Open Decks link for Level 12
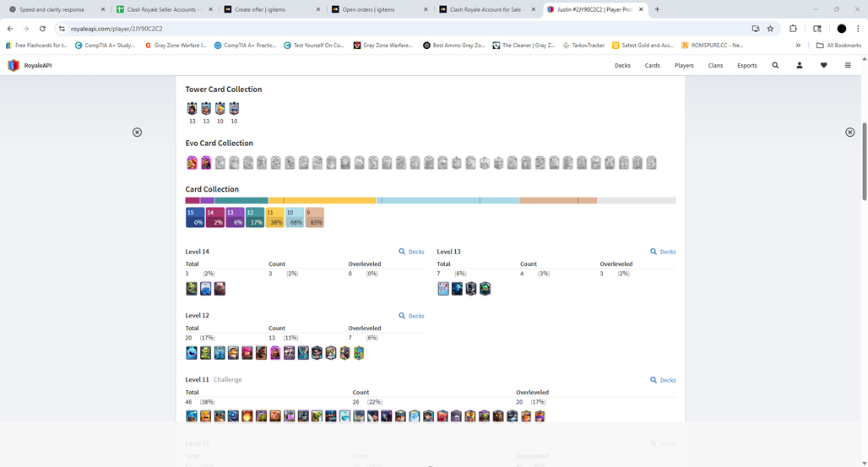Screen dimensions: 868x467 (411, 316)
